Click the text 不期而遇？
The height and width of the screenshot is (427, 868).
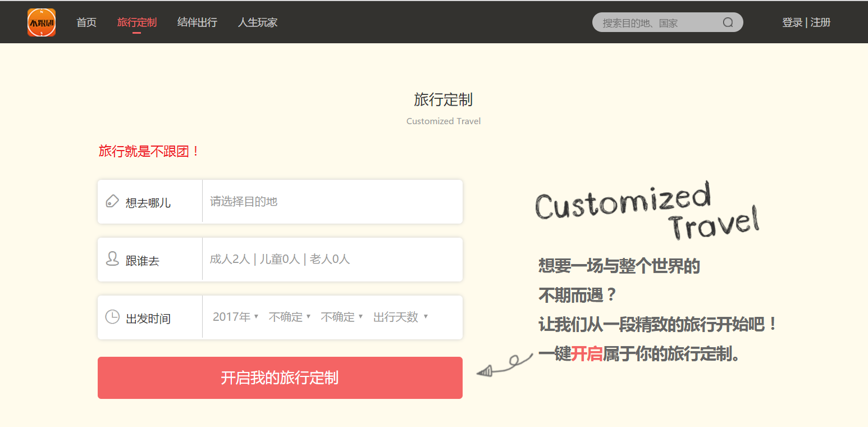tap(578, 295)
